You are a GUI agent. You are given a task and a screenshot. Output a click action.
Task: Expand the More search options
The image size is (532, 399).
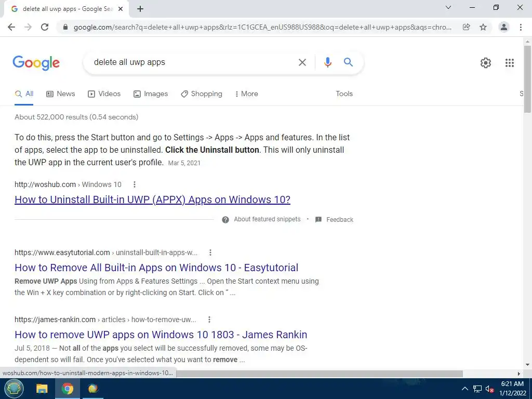[246, 94]
